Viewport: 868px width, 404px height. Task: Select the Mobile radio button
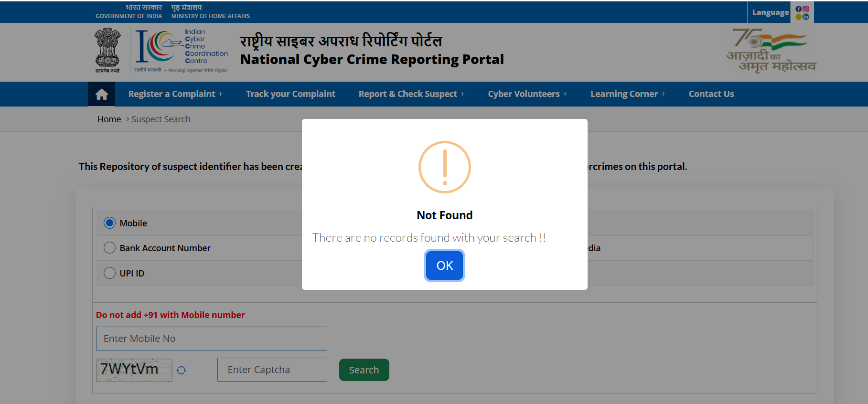[x=110, y=223]
